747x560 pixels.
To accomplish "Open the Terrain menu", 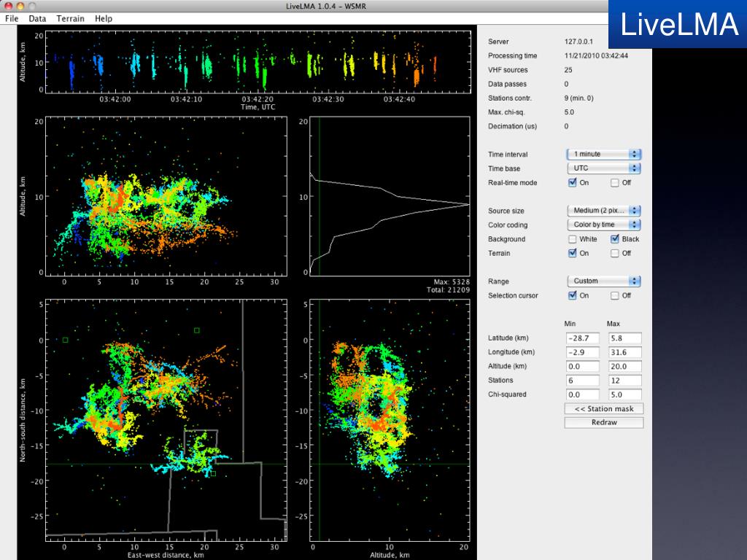I will click(70, 18).
